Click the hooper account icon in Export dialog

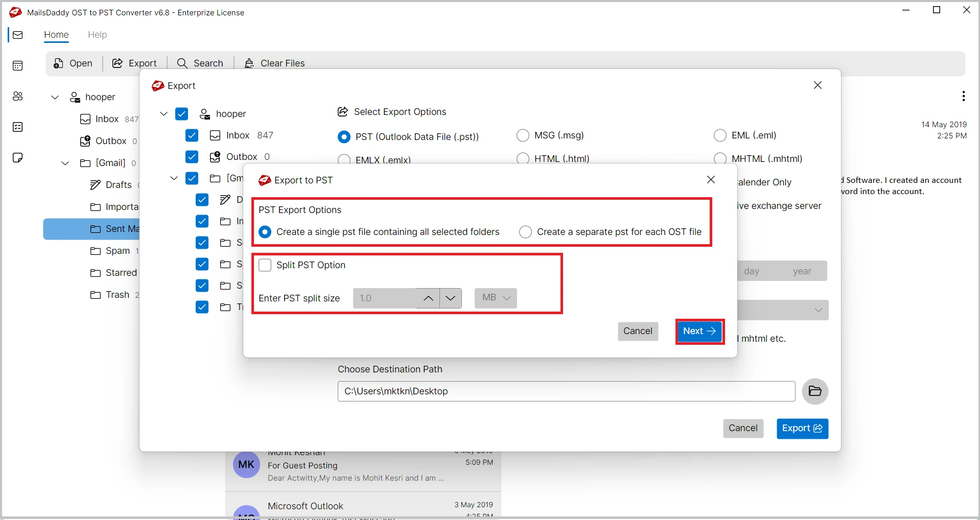(x=205, y=114)
